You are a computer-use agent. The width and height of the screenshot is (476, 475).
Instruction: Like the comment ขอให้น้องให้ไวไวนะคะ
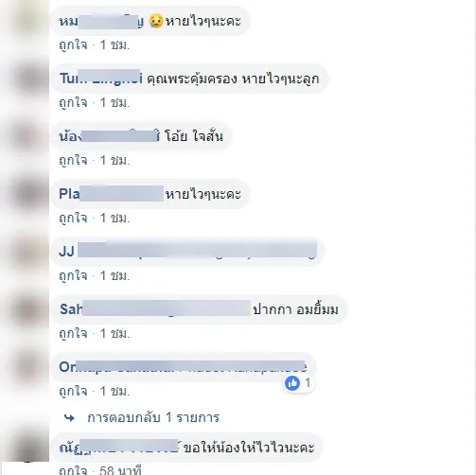click(73, 470)
